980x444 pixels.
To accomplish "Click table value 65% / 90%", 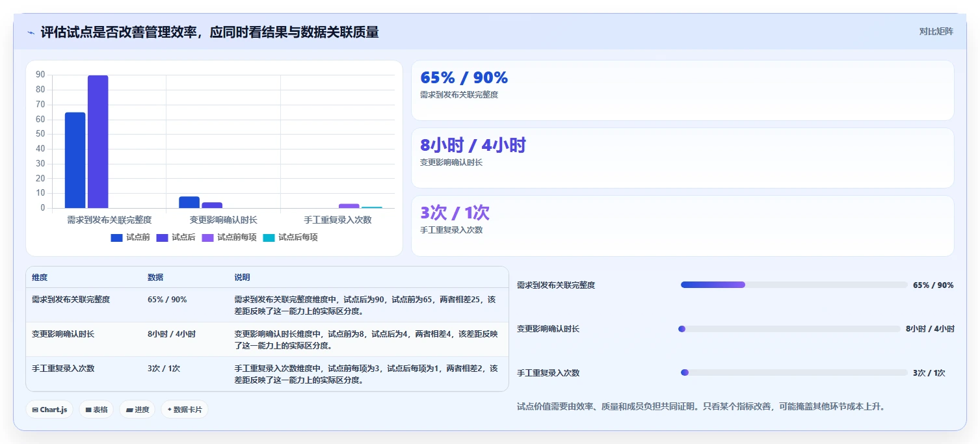I will (x=167, y=300).
